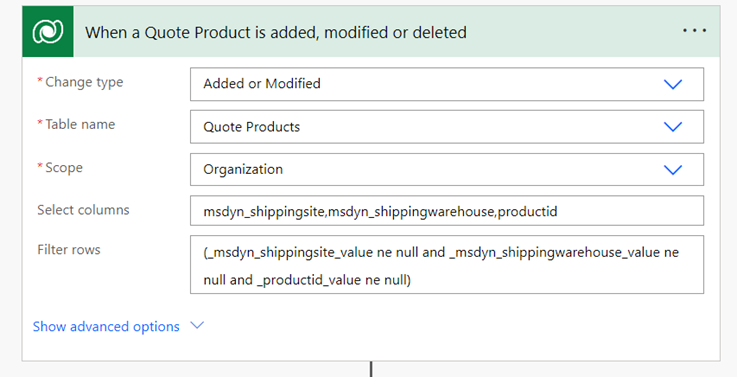Click the Select columns label

point(83,210)
